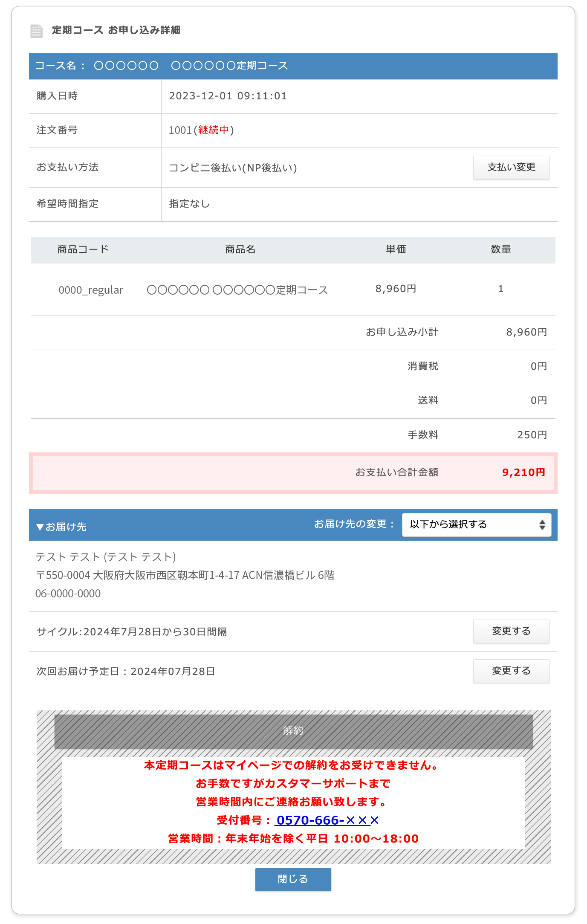The width and height of the screenshot is (587, 924).
Task: Click the 定期コース お申し込み詳細 title
Action: click(116, 30)
